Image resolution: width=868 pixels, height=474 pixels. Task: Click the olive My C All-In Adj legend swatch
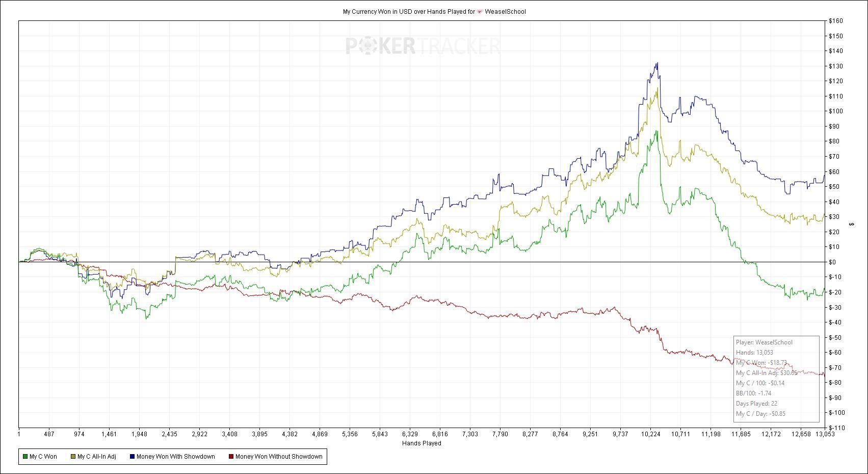tap(73, 457)
